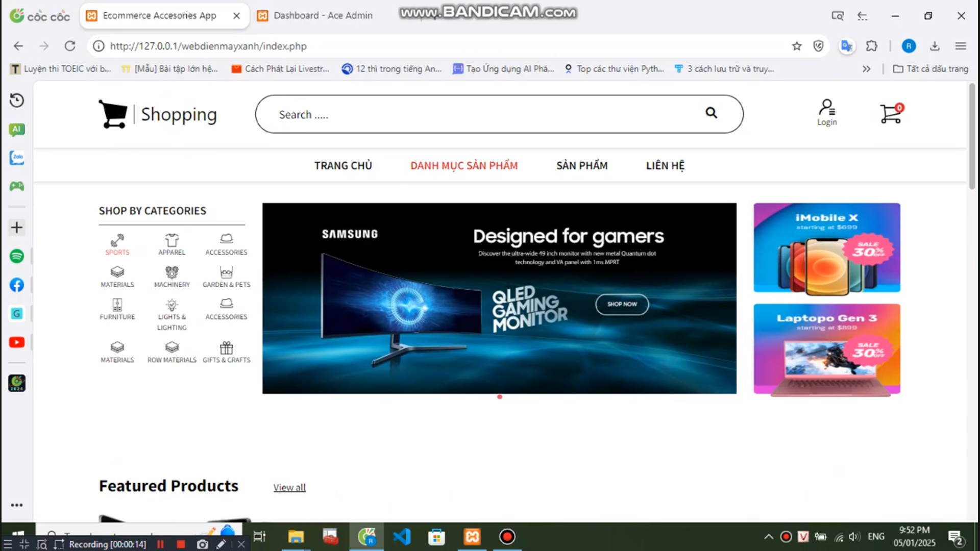
Task: Click the Shopping logo
Action: (158, 114)
